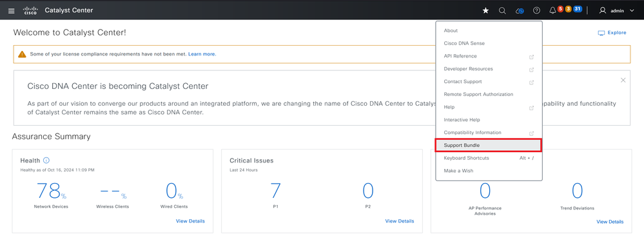The image size is (644, 234).
Task: Open Keyboard Shortcuts menu entry
Action: 489,158
